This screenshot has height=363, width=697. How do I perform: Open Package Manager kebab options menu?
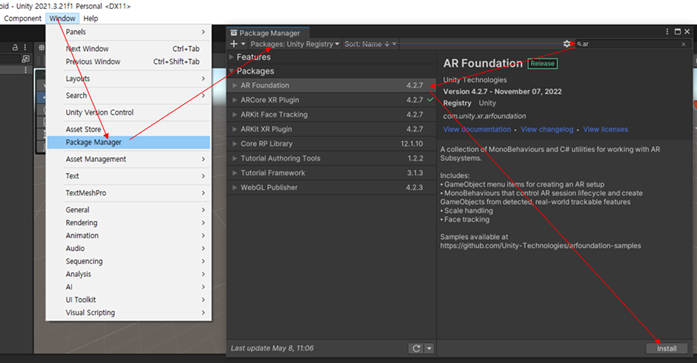tap(667, 32)
